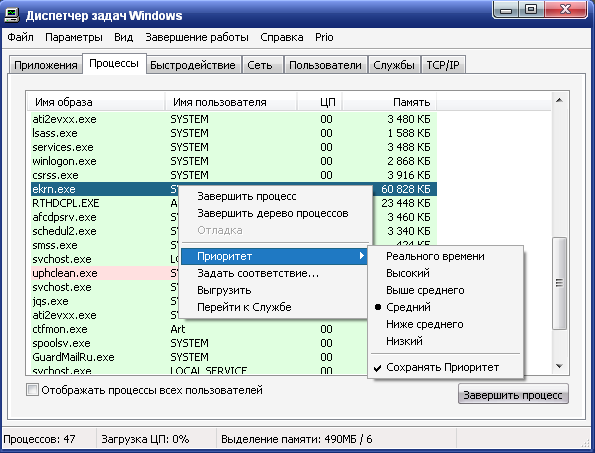Sort by Имя пользователя column header

231,102
